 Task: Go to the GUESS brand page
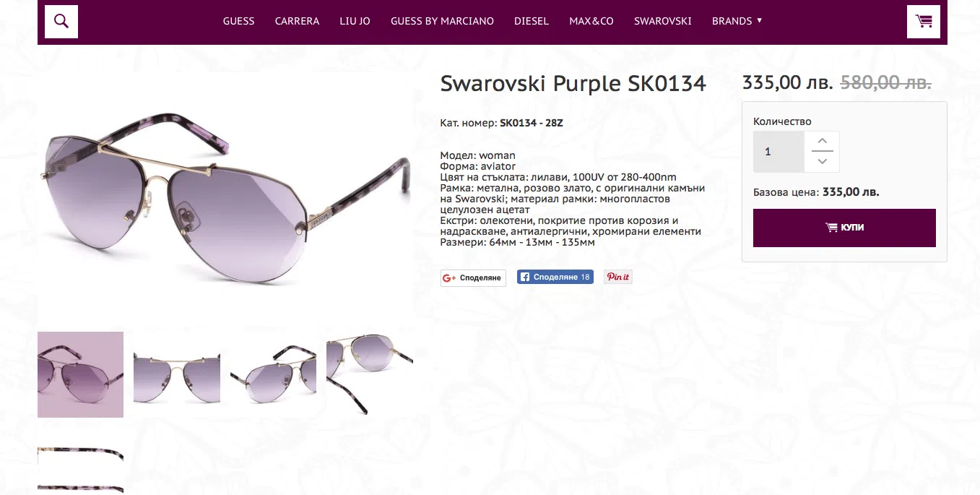[x=238, y=21]
